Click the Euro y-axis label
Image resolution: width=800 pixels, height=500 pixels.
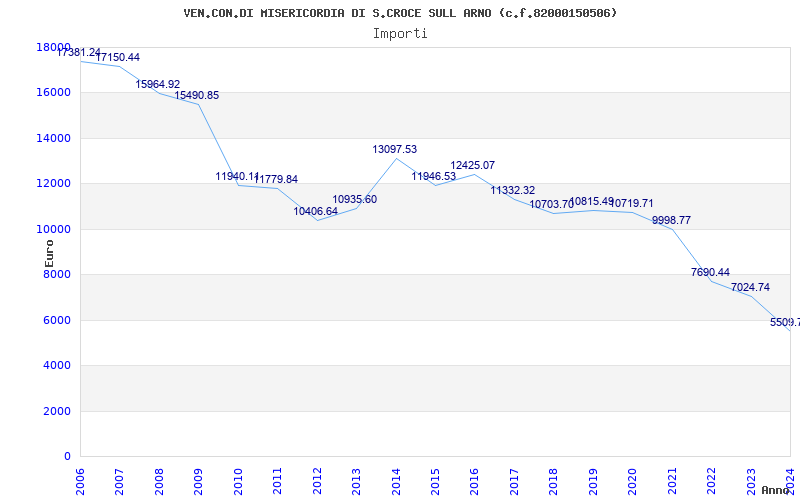(49, 254)
